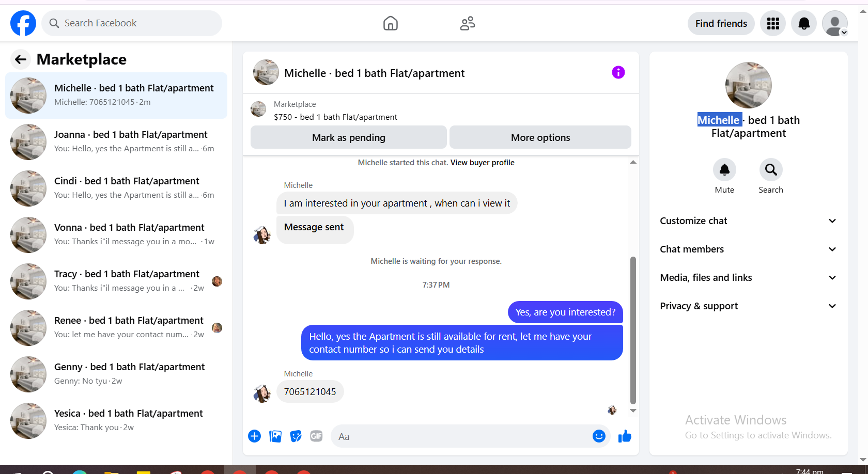Open the account profile menu avatar
868x474 pixels.
point(835,23)
